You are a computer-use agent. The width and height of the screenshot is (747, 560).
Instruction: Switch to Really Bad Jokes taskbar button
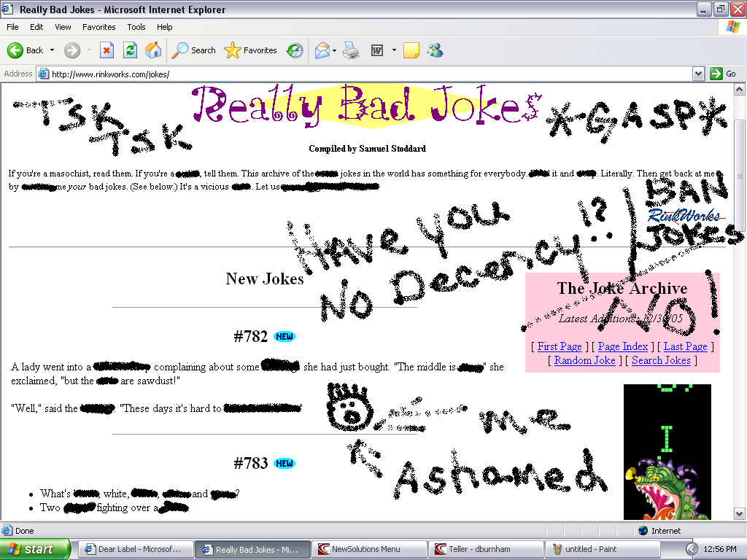point(252,549)
